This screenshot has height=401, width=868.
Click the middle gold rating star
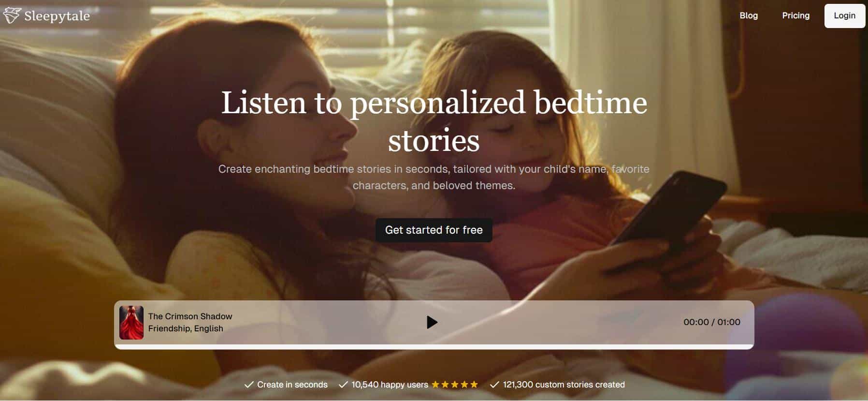[455, 385]
